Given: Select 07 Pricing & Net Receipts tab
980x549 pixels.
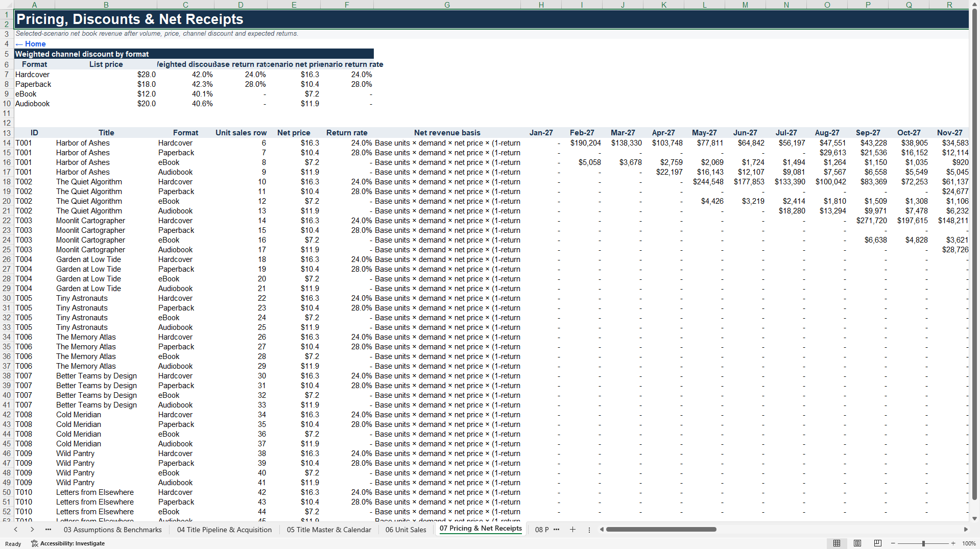Looking at the screenshot, I should pyautogui.click(x=481, y=529).
